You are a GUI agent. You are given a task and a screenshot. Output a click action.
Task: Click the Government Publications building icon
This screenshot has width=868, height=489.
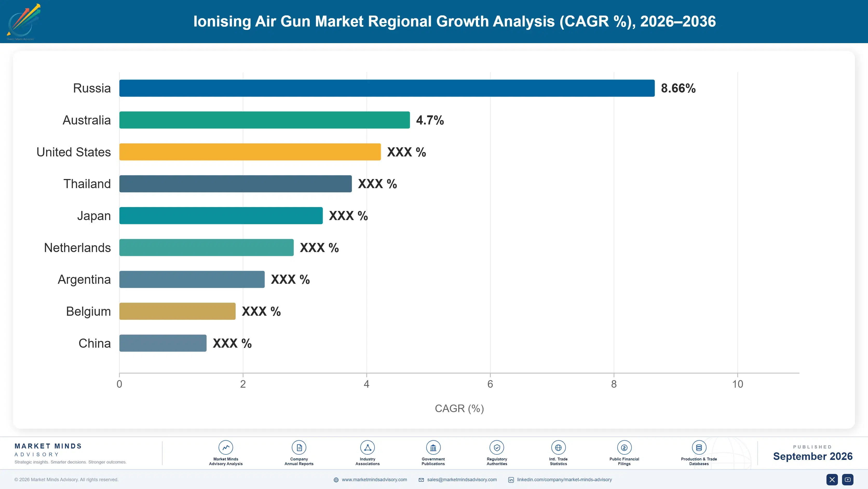pos(433,447)
